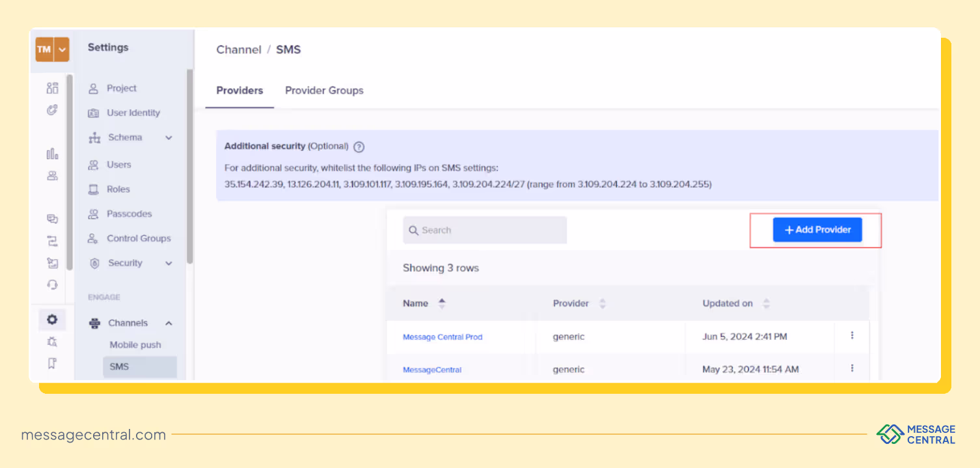Screen dimensions: 980x468
Task: Collapse the Channels submenu chevron
Action: (169, 323)
